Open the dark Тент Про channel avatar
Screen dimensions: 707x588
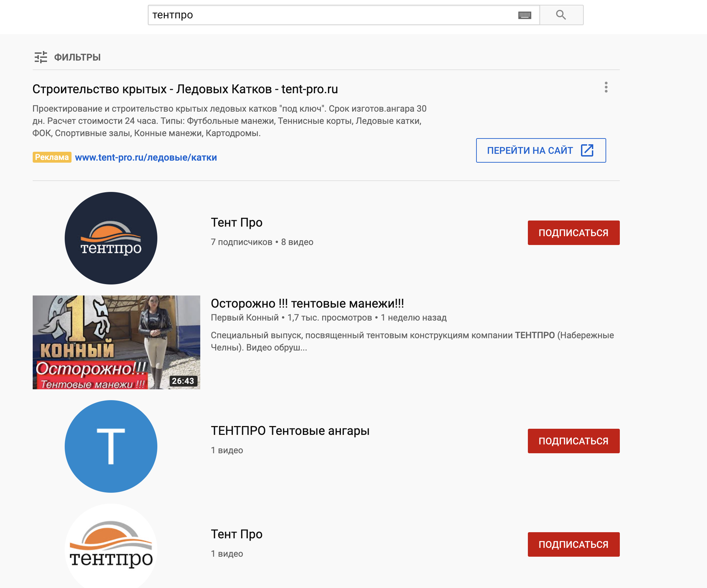point(111,238)
